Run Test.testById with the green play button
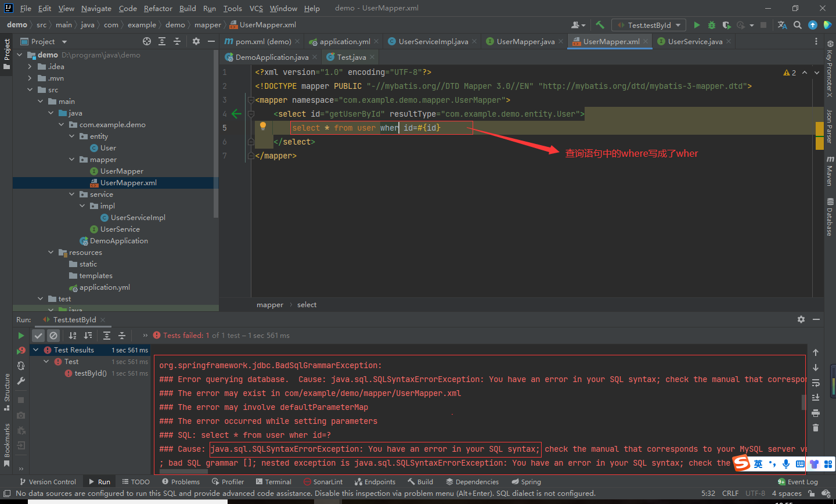This screenshot has height=504, width=836. coord(697,25)
